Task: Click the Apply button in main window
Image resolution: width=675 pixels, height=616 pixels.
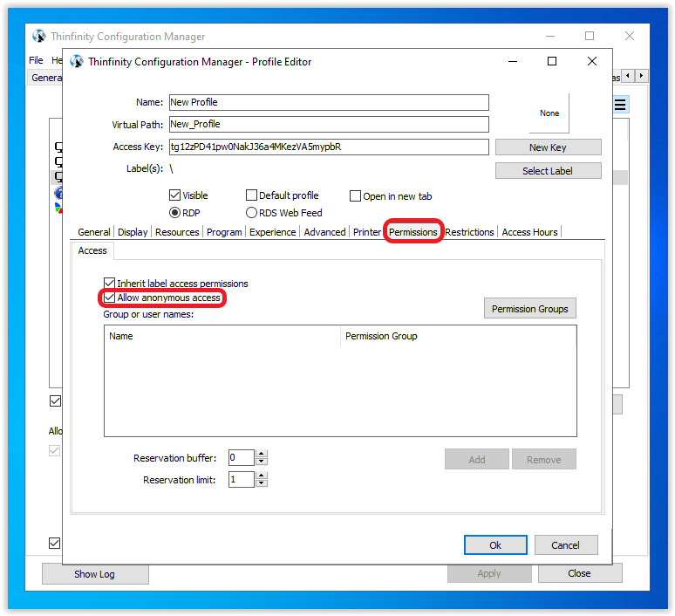Action: click(x=489, y=573)
